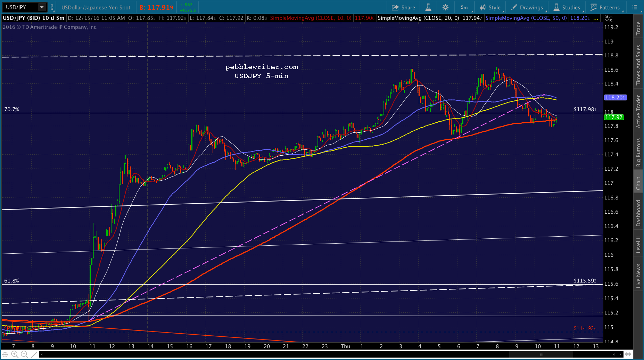Click the zoom in magnifier icon
Viewport: 644px width, 360px height.
point(15,354)
